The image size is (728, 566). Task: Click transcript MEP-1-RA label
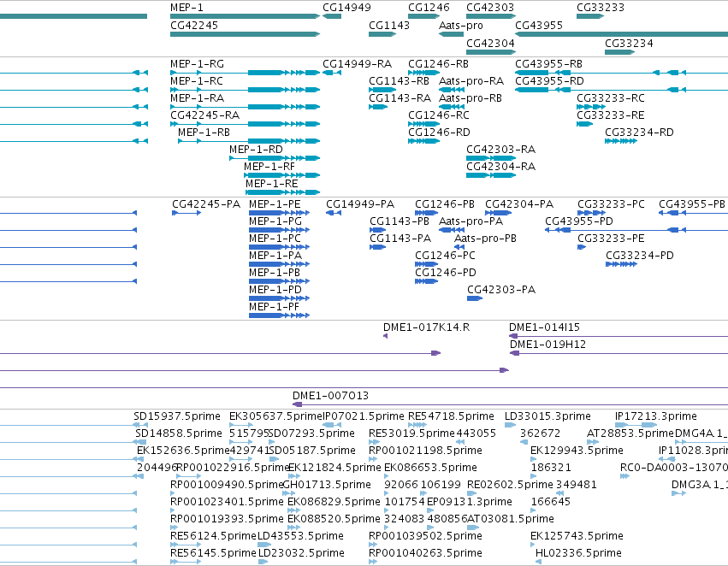click(x=198, y=97)
